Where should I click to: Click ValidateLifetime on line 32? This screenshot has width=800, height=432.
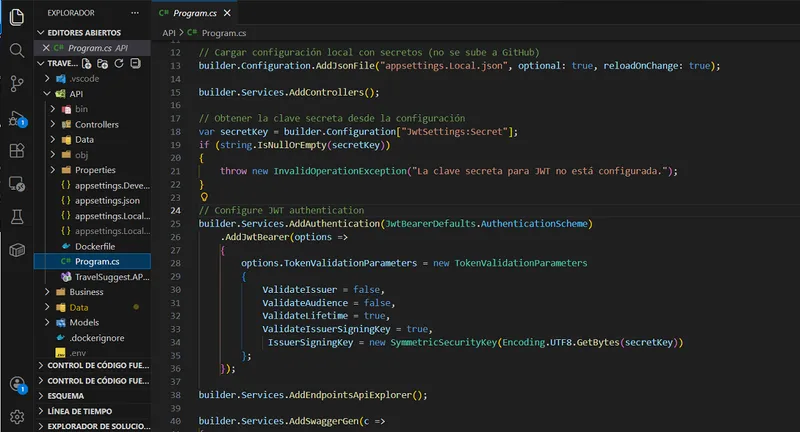click(305, 316)
